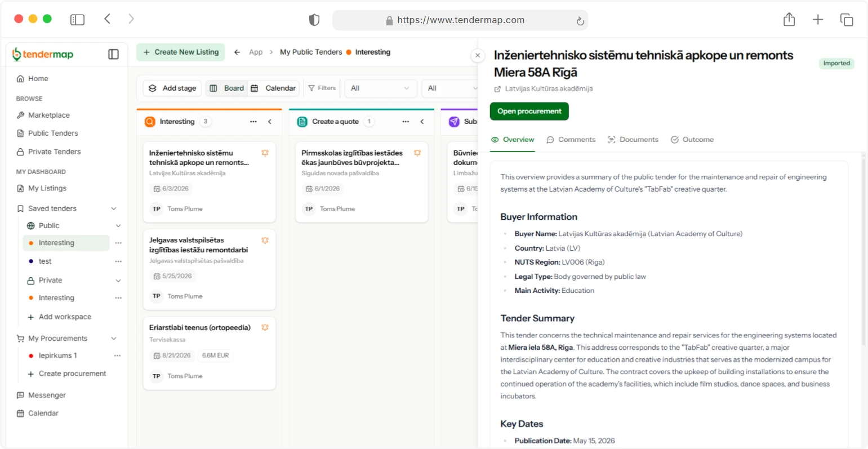Image resolution: width=868 pixels, height=449 pixels.
Task: Click Create procurement
Action: [67, 374]
